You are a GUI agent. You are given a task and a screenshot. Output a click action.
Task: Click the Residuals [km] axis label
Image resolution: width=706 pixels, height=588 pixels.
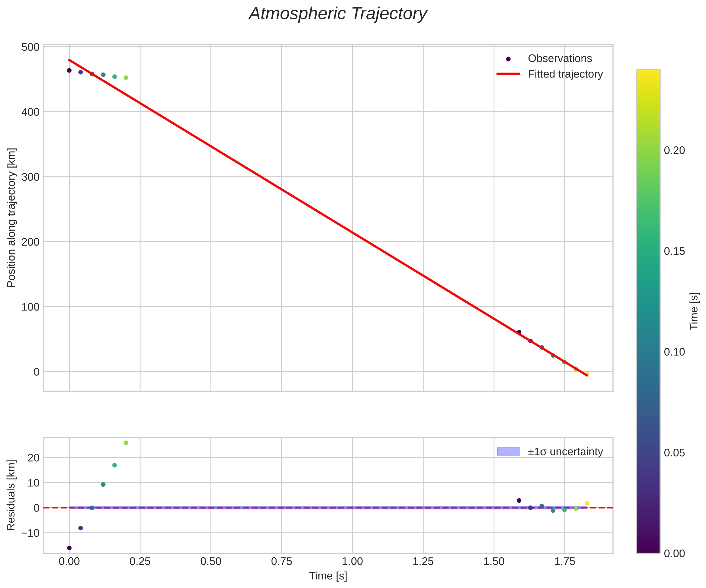[12, 495]
